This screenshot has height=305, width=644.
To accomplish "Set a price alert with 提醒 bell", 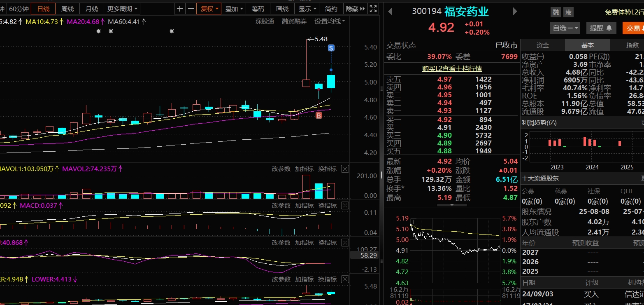I will [x=601, y=28].
